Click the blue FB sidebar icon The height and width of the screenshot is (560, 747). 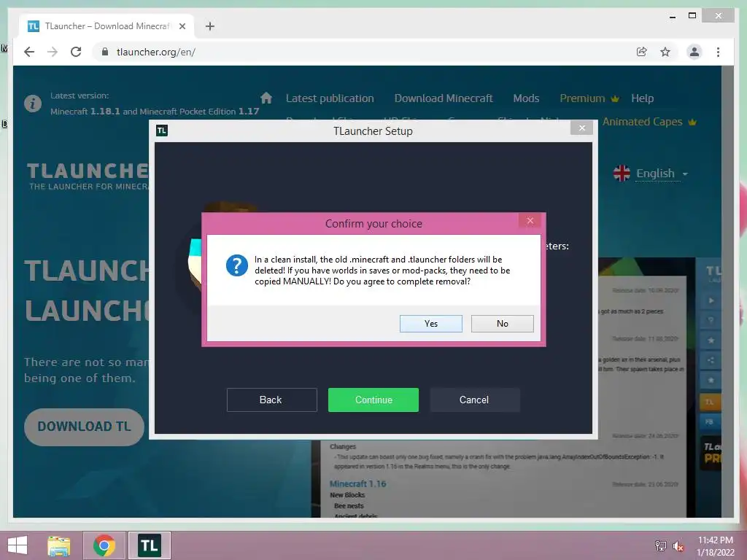click(710, 421)
